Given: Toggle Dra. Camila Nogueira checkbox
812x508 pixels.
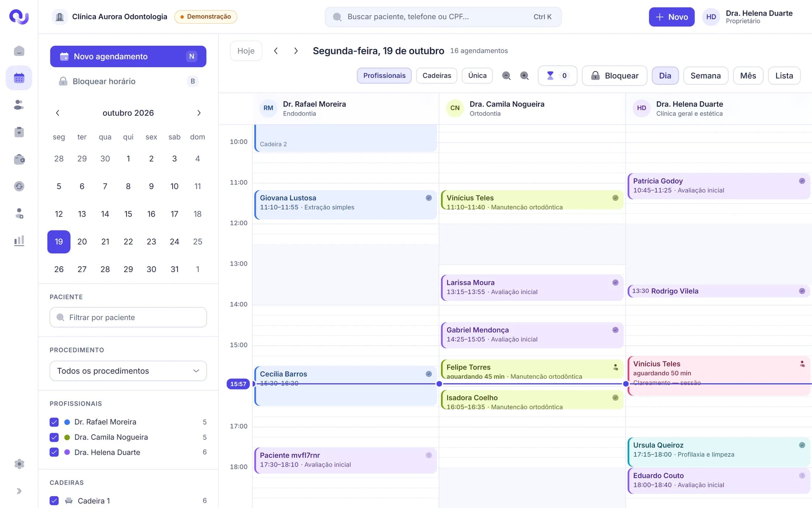Looking at the screenshot, I should [54, 437].
